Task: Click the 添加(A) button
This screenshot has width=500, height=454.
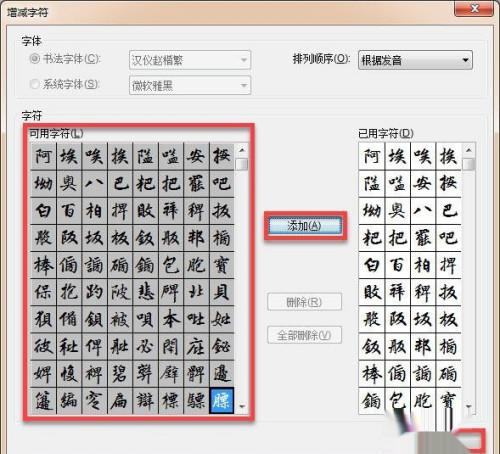Action: [305, 226]
